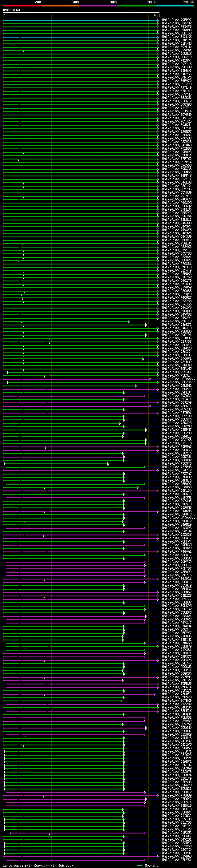Viewport: 197px width, 868px height.
Task: Select the UniRef100_C1VBA3 label
Action: click(176, 857)
